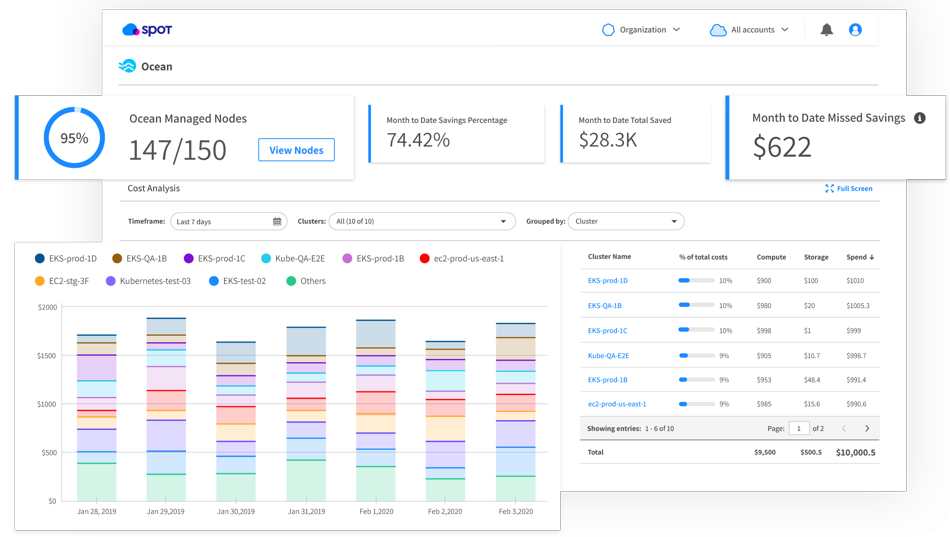Click the 74.42% savings percentage value
Image resolution: width=950 pixels, height=537 pixels.
[x=418, y=140]
